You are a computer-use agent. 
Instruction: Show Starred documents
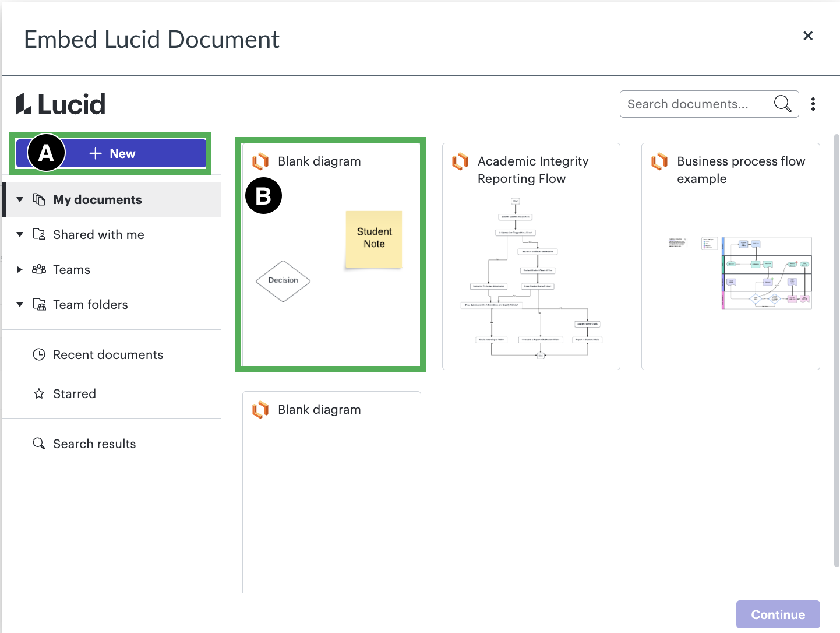coord(112,393)
